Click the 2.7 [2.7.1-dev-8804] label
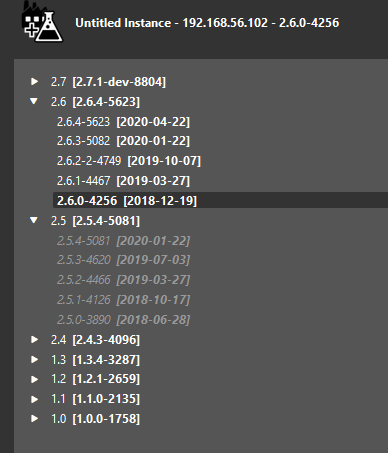The image size is (388, 453). coord(108,82)
